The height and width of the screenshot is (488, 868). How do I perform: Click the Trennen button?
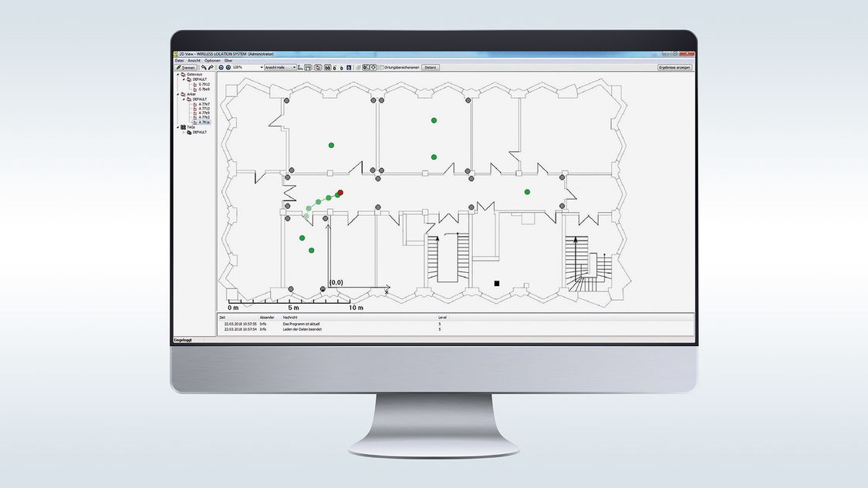(185, 68)
